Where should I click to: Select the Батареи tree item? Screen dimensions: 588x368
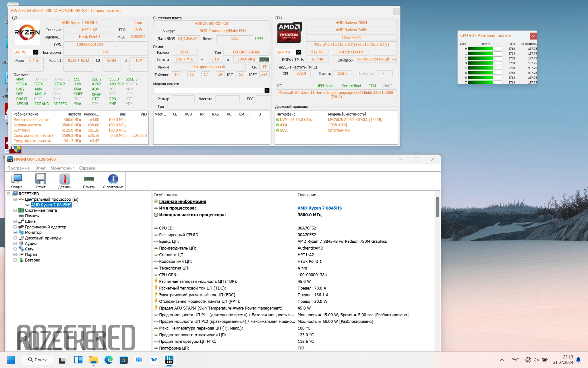tap(32, 260)
